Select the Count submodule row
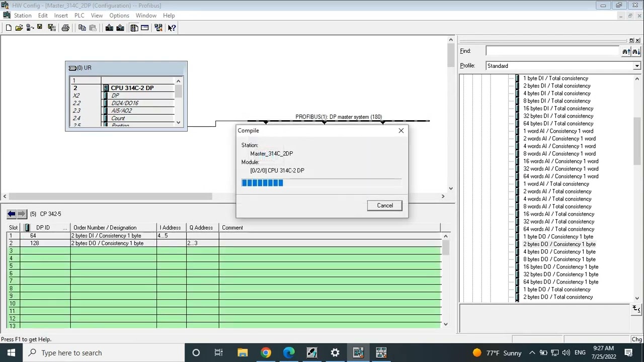Screen dimensions: 644x362 click(x=123, y=118)
